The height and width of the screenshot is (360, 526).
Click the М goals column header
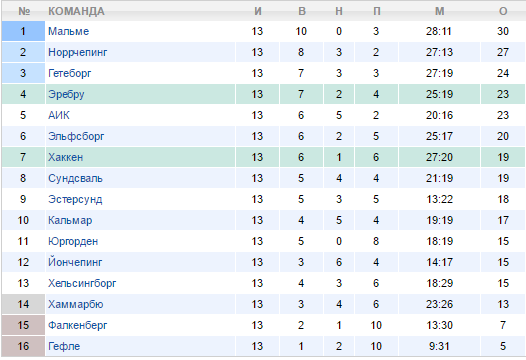click(x=439, y=11)
